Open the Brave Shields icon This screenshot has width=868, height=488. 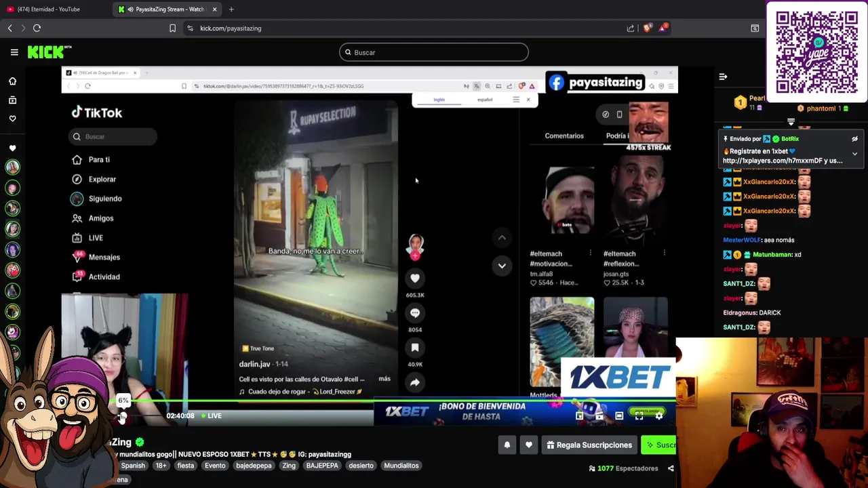coord(647,28)
